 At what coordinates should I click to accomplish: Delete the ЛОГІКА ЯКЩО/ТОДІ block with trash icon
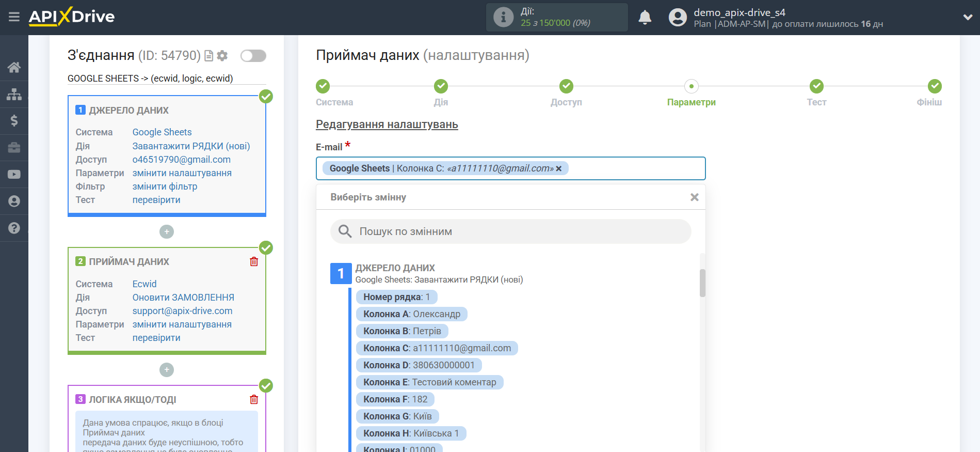(254, 399)
